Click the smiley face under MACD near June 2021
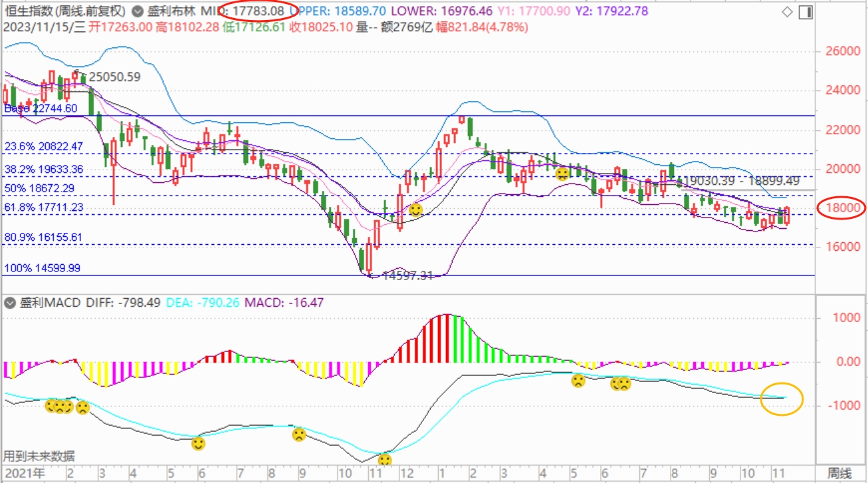 pos(198,443)
